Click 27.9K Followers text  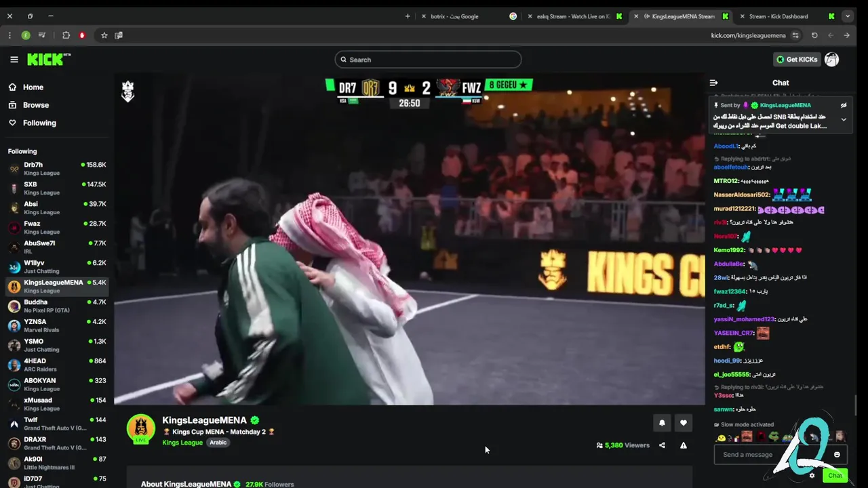pos(269,484)
